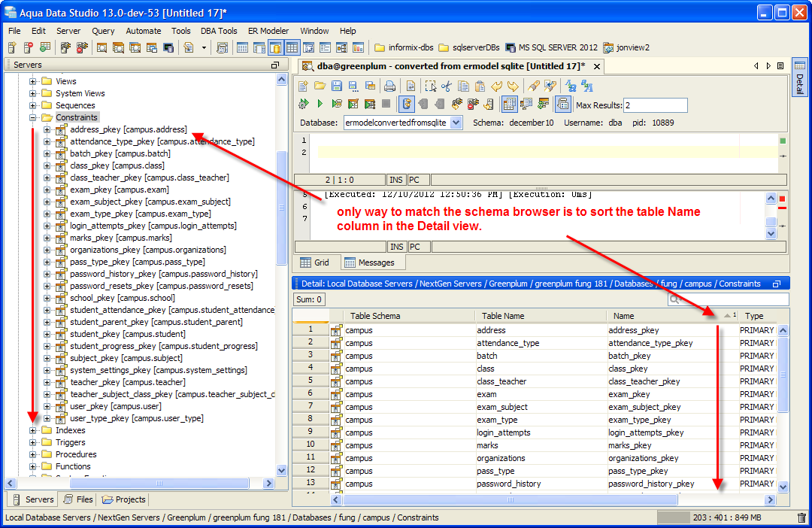Click the Max Results input field
The image size is (812, 528).
pyautogui.click(x=655, y=105)
